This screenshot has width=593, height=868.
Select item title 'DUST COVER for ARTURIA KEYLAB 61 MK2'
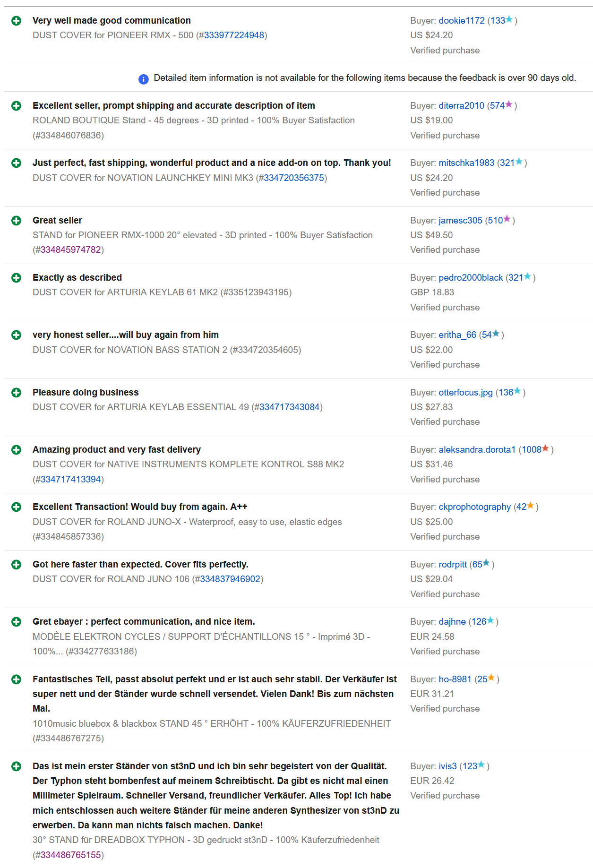(x=125, y=292)
